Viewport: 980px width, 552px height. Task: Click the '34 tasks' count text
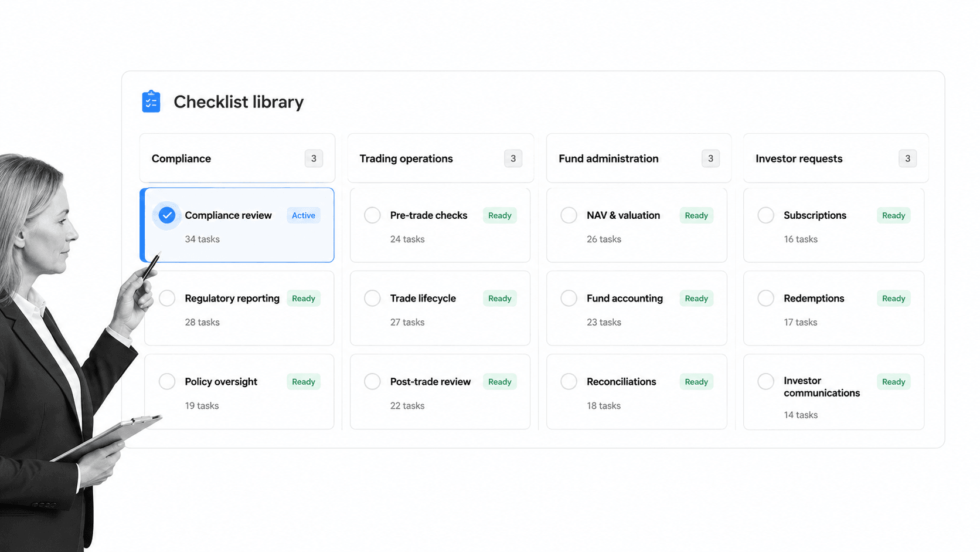click(202, 239)
